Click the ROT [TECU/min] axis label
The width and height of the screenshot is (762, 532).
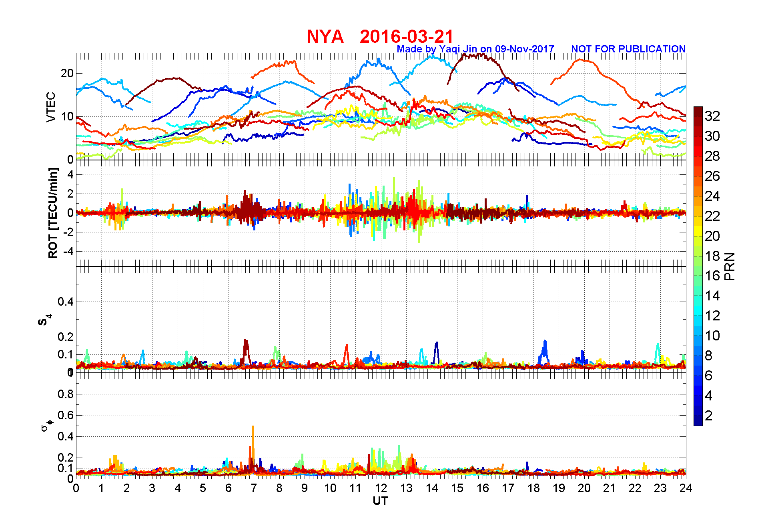pyautogui.click(x=53, y=213)
